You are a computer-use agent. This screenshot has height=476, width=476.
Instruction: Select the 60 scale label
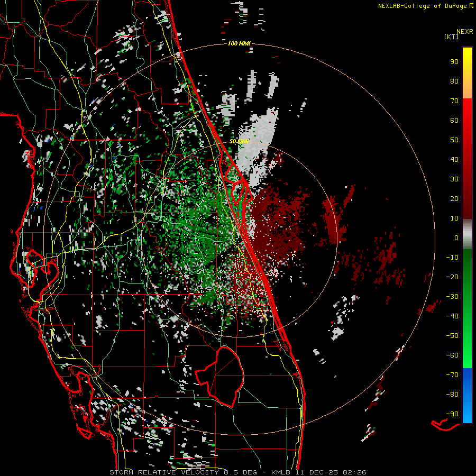[x=454, y=120]
